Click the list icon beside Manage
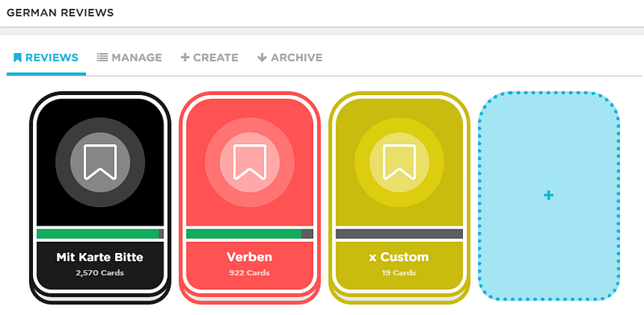 (x=102, y=57)
